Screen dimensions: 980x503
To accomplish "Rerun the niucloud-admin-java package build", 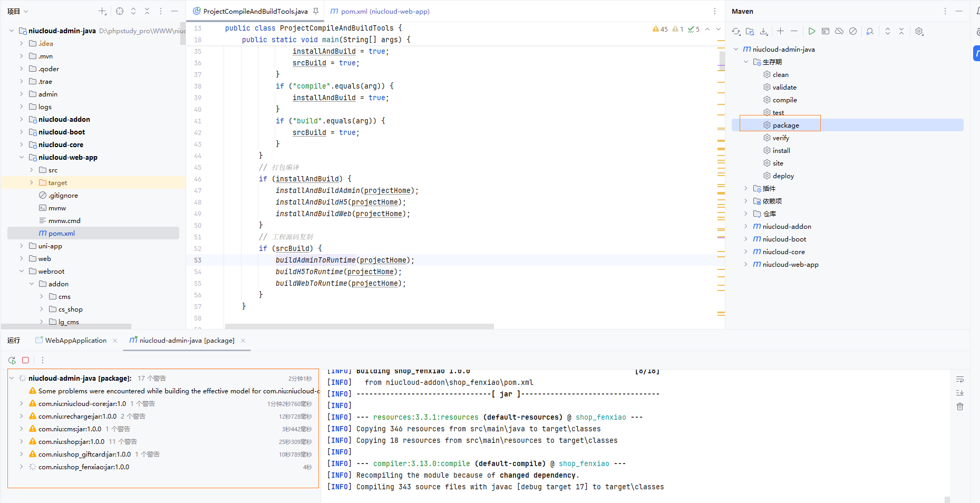I will [12, 360].
